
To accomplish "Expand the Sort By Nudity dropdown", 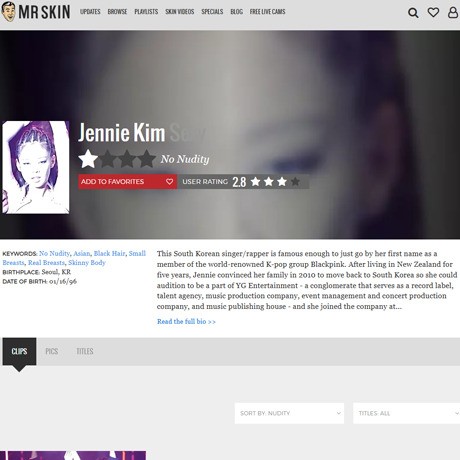I will (289, 413).
